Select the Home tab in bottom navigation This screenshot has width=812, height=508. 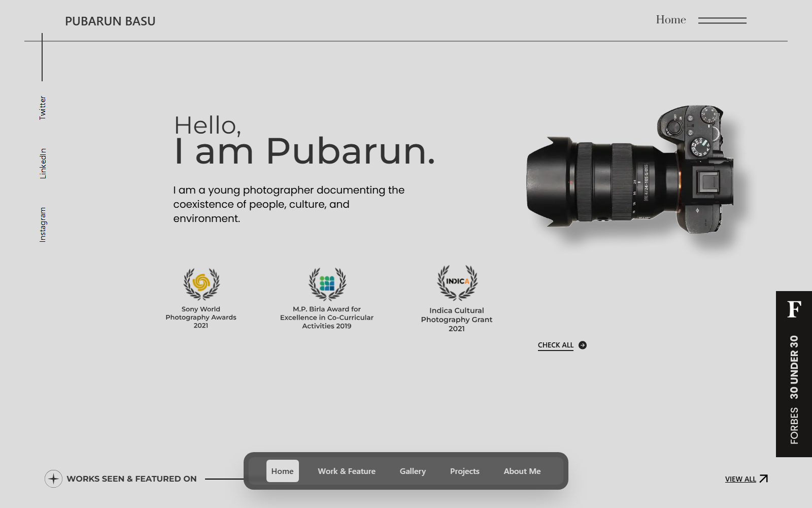(283, 471)
